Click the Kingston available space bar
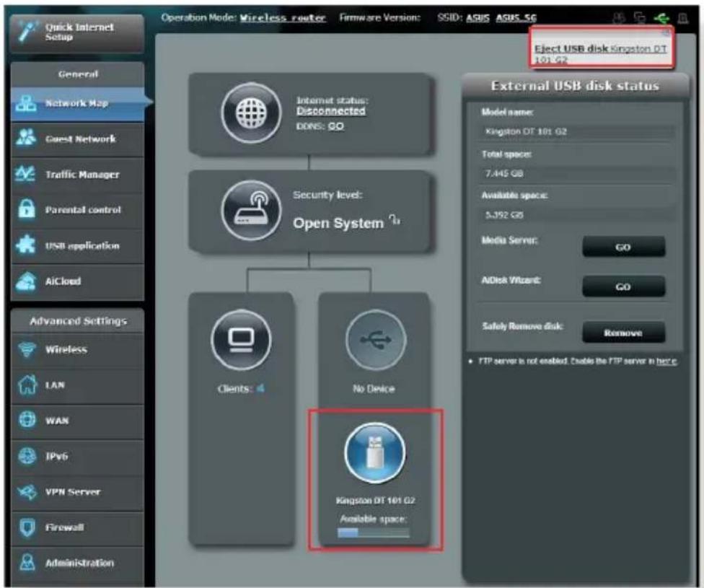This screenshot has width=704, height=588. (x=374, y=532)
